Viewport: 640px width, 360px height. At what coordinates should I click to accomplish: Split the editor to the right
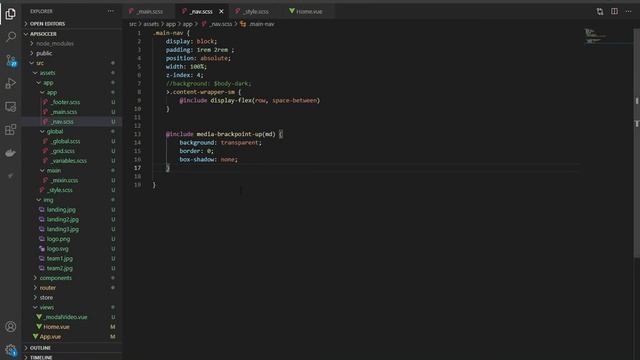coord(614,11)
